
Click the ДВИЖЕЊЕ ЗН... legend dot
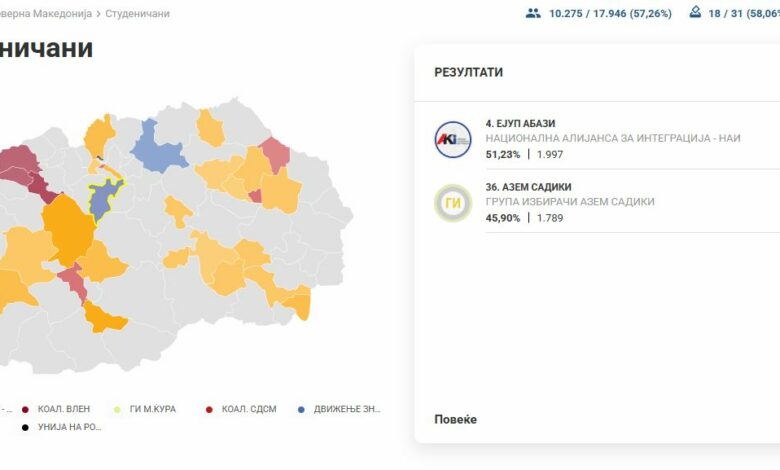(301, 409)
